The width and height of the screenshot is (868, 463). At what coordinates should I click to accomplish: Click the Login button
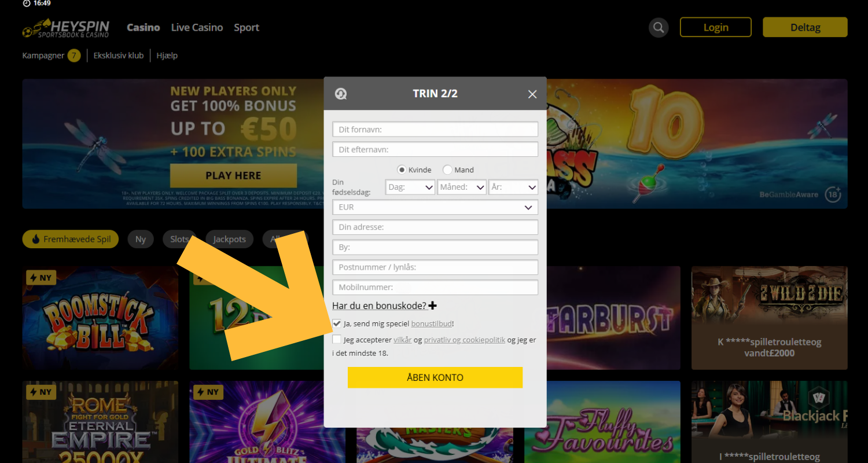[x=716, y=27]
